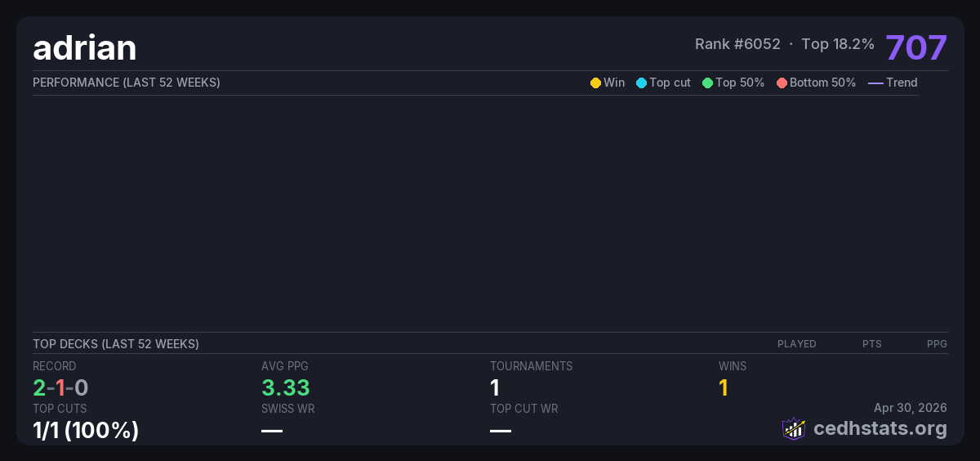Click the 3.33 average PPG value
Viewport: 980px width, 461px height.
(285, 387)
